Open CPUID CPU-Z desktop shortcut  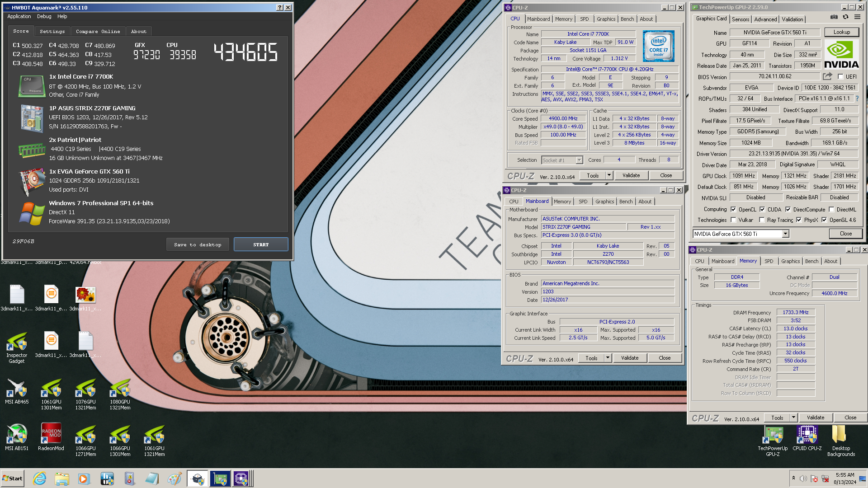coord(807,438)
